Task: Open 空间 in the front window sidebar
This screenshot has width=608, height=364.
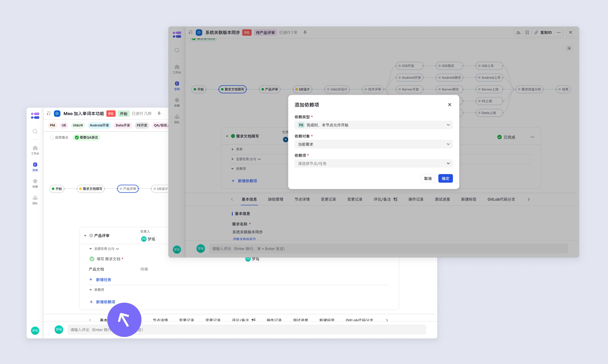Action: 177,86
